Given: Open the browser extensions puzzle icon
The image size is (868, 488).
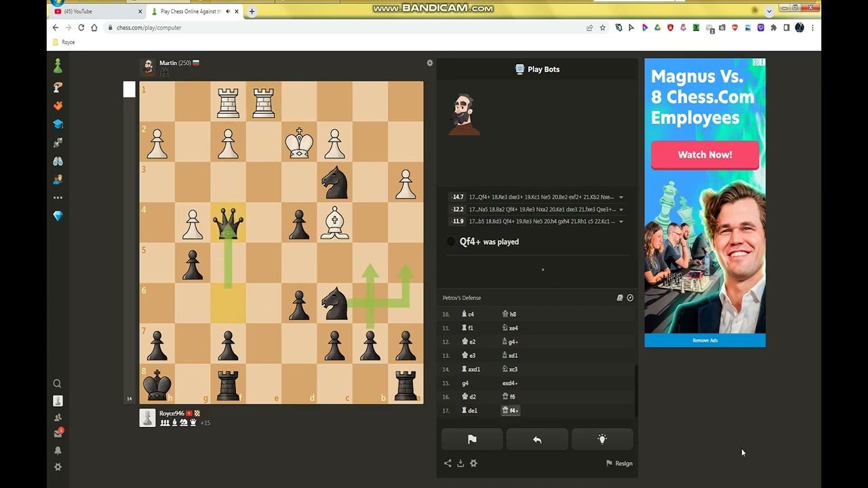Looking at the screenshot, I should 774,28.
